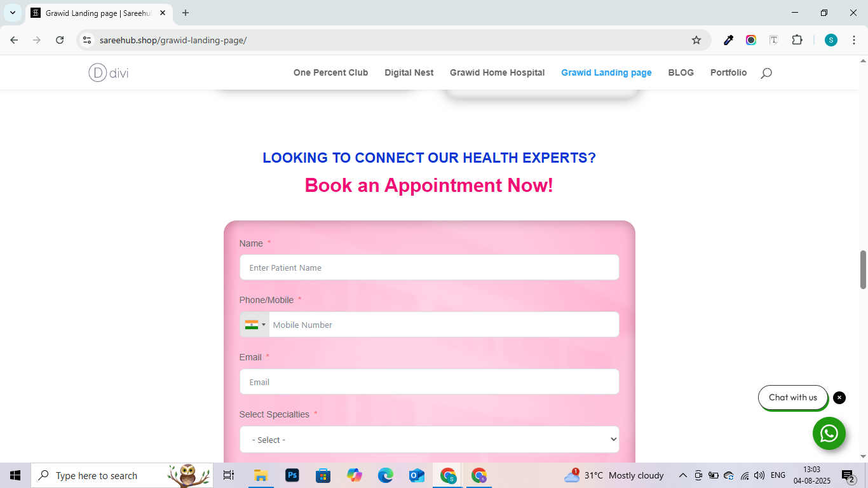Open Photoshop from the taskbar

click(x=292, y=475)
